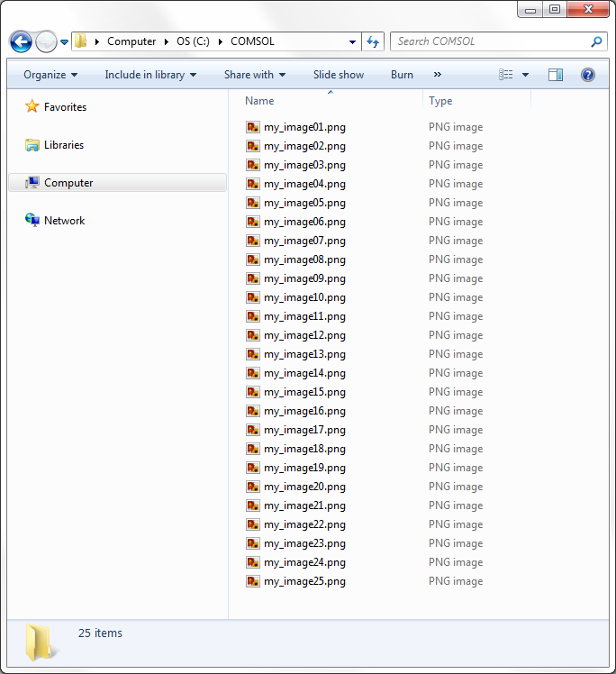Click the icon of my_image07.png
Image resolution: width=616 pixels, height=674 pixels.
(253, 241)
